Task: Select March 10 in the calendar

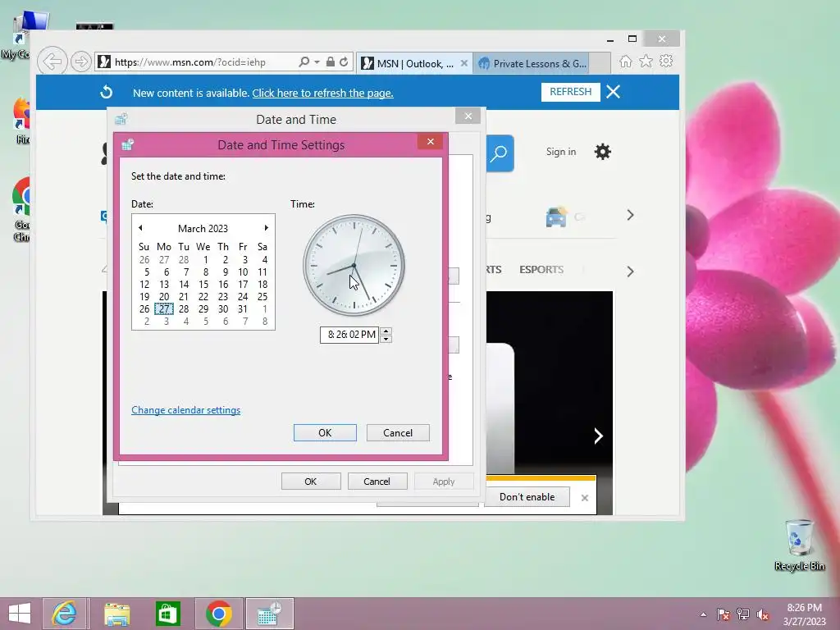Action: click(x=243, y=272)
